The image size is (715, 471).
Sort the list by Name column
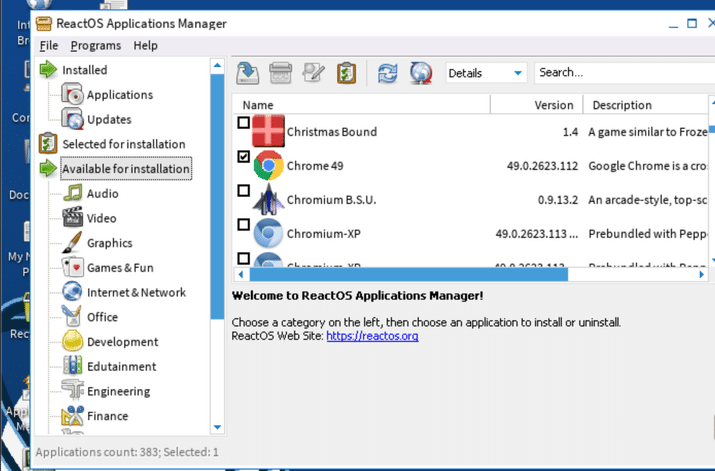click(362, 105)
